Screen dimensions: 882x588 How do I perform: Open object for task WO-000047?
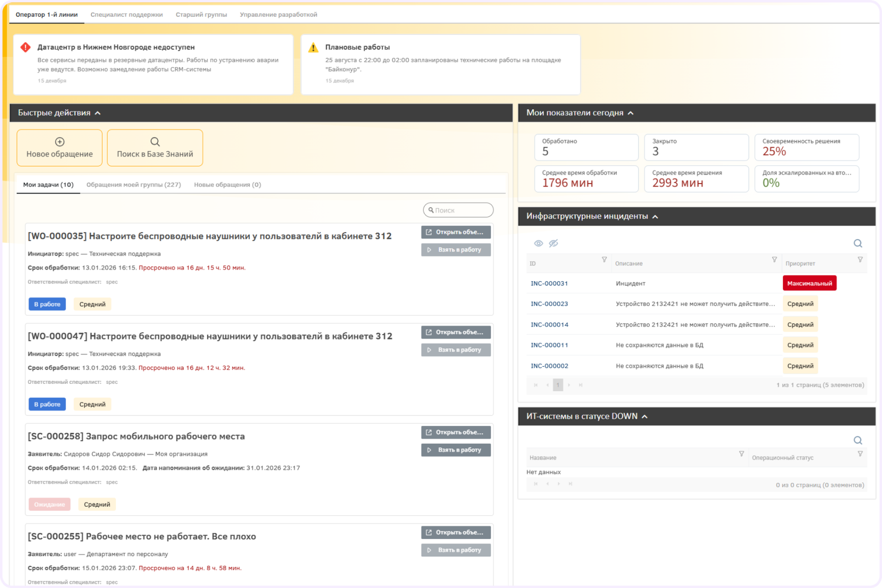point(456,332)
